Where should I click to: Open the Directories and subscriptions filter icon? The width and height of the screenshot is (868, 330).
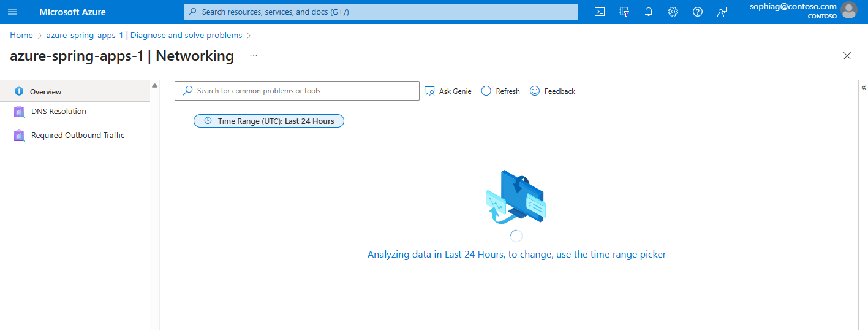pos(624,12)
